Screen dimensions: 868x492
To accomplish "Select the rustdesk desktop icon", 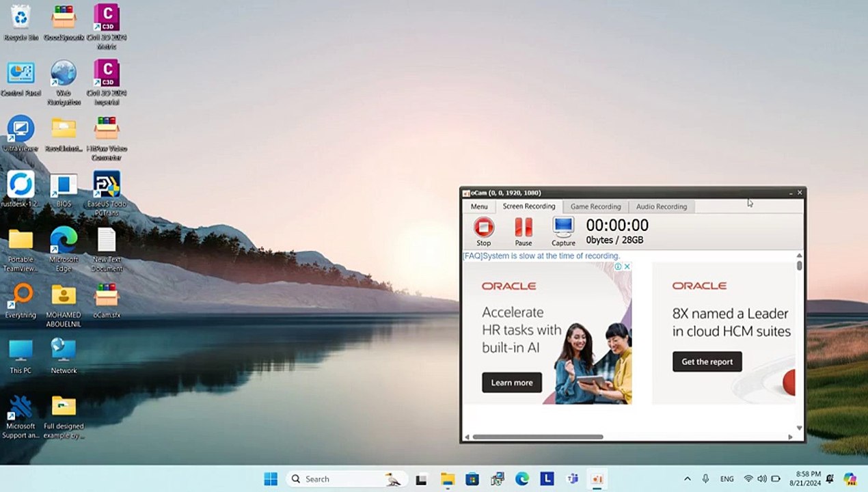I will (x=21, y=189).
